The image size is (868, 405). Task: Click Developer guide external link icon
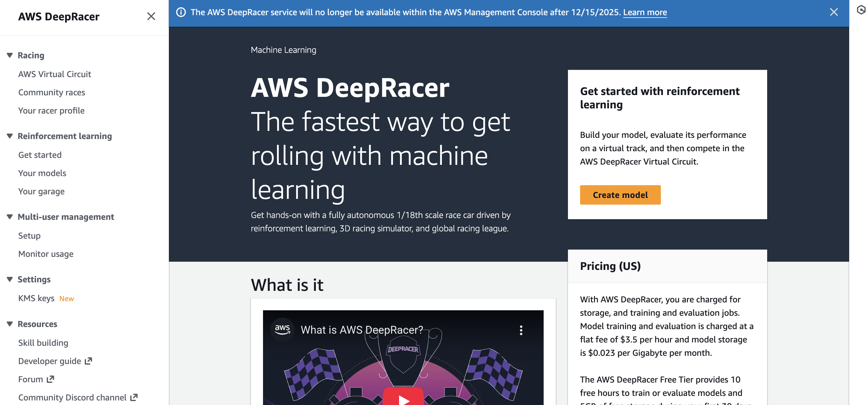pos(88,361)
